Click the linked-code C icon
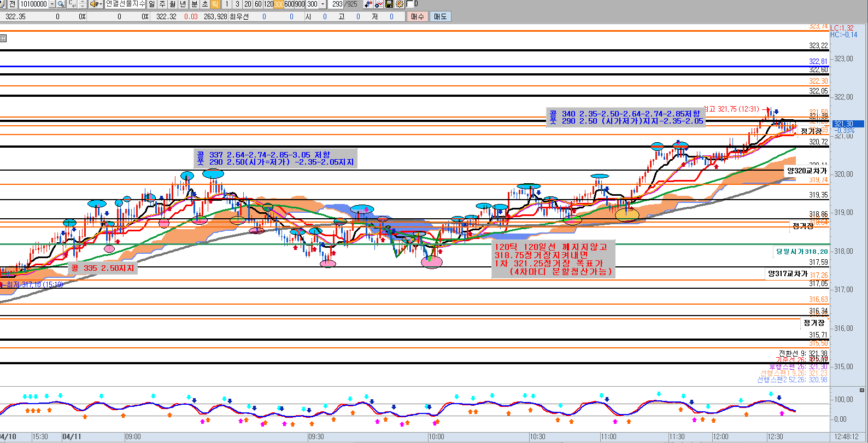Screen dimensions: 868x443 point(72,4)
